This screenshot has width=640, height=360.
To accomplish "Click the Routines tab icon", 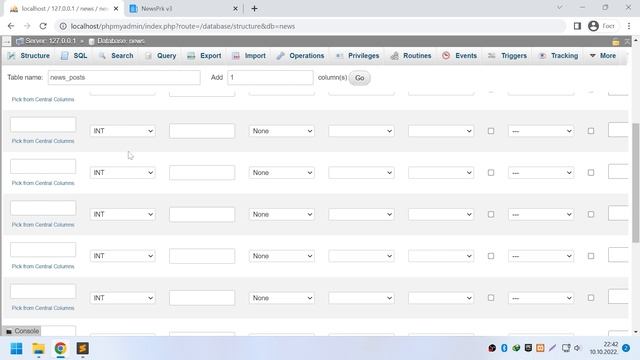I will pyautogui.click(x=394, y=56).
